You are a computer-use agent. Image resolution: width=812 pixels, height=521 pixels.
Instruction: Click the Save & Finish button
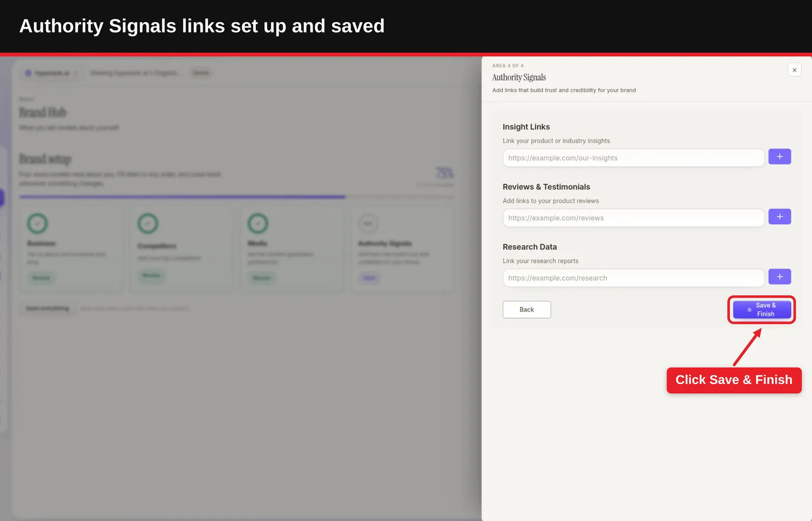(762, 310)
